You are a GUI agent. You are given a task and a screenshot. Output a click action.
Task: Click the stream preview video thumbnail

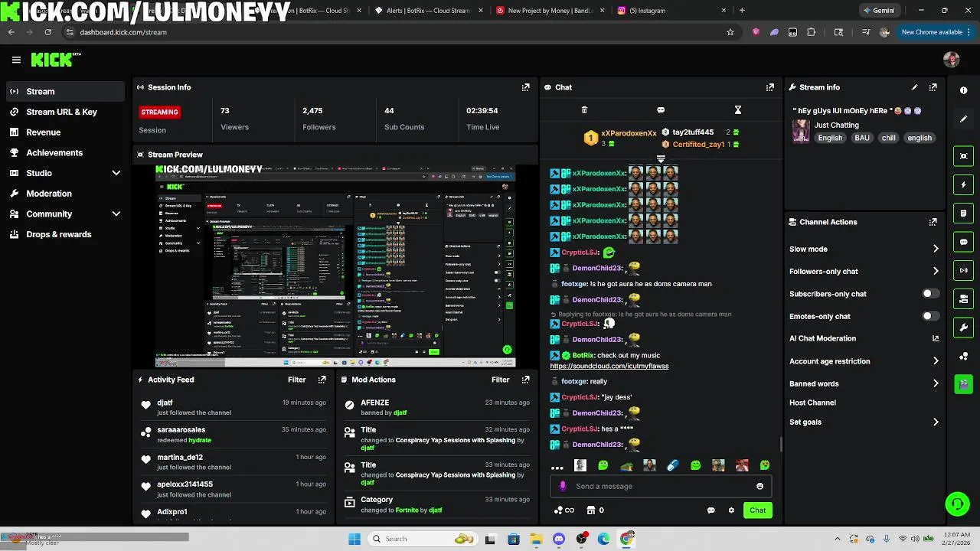point(335,266)
